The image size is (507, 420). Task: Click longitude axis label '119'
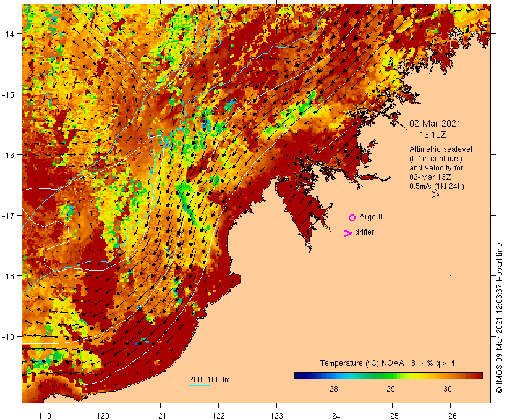pos(45,416)
